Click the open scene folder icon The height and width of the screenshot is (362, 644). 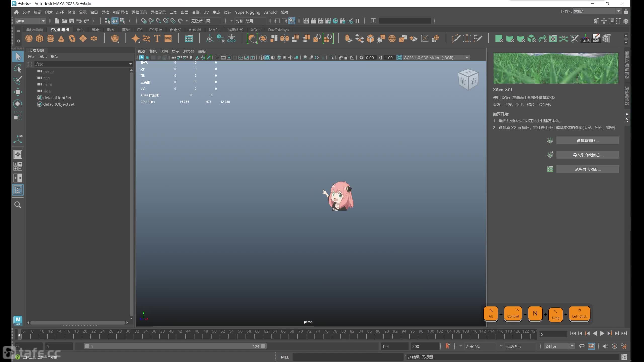click(x=64, y=21)
